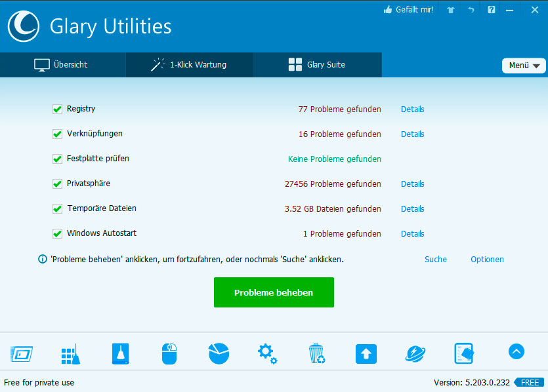Viewport: 548px width, 392px height.
Task: Open the last toolbar icon before the chevron
Action: [464, 353]
